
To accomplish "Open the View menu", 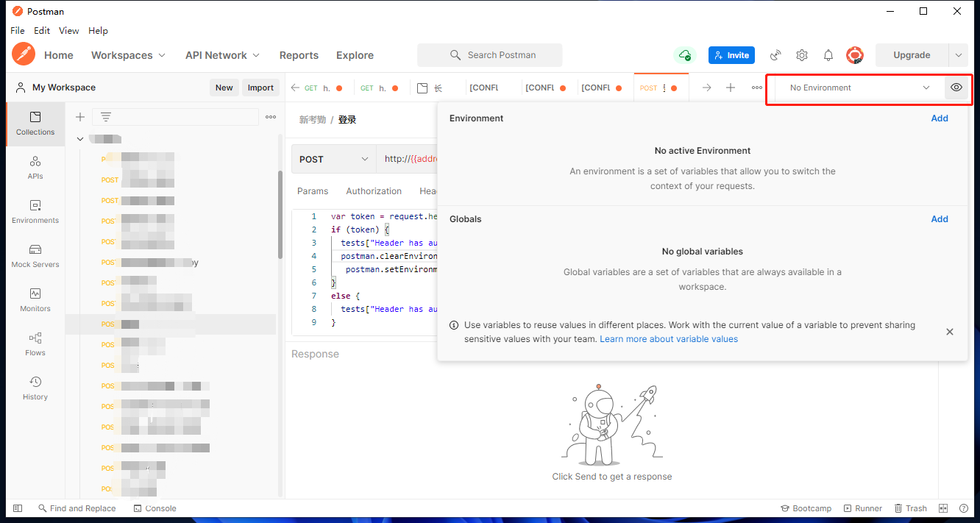I will click(68, 30).
